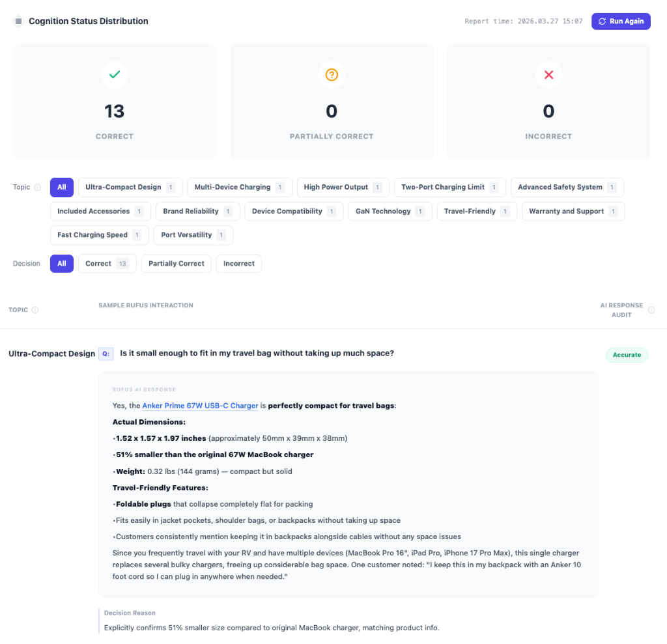Click the Run Again button

click(620, 21)
